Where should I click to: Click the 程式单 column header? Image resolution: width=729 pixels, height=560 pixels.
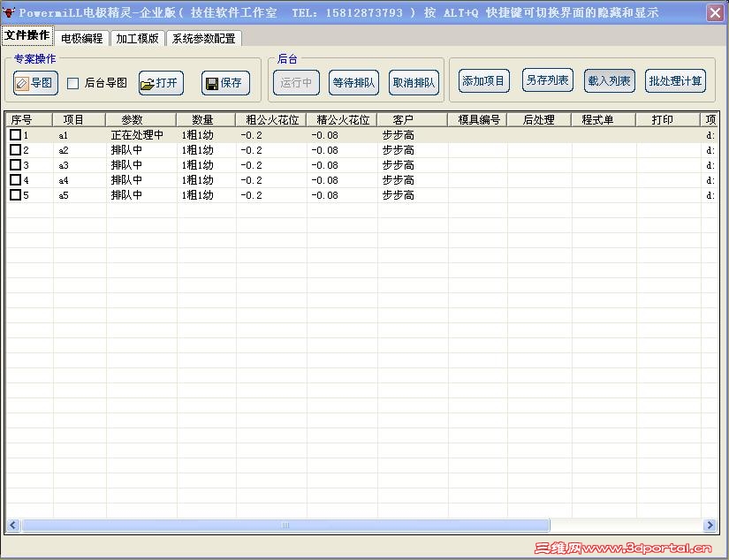coord(604,120)
